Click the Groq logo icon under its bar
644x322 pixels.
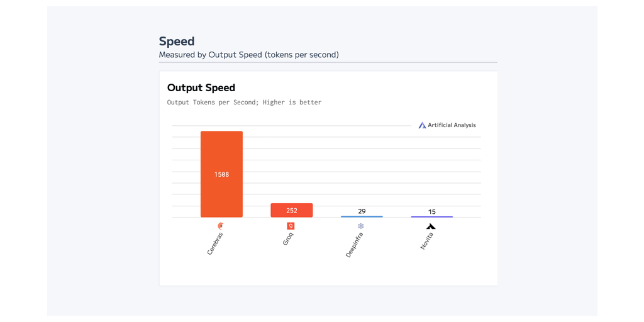point(291,226)
